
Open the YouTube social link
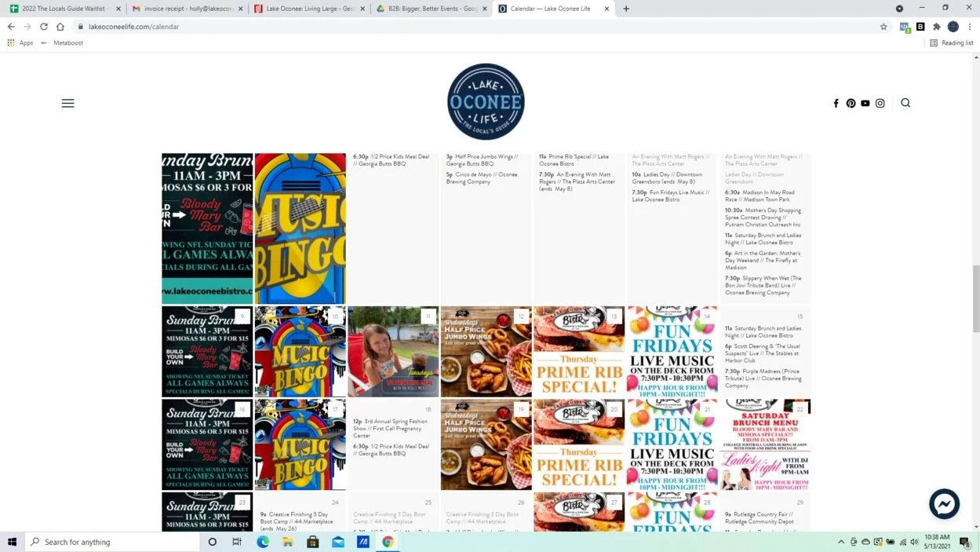[865, 103]
